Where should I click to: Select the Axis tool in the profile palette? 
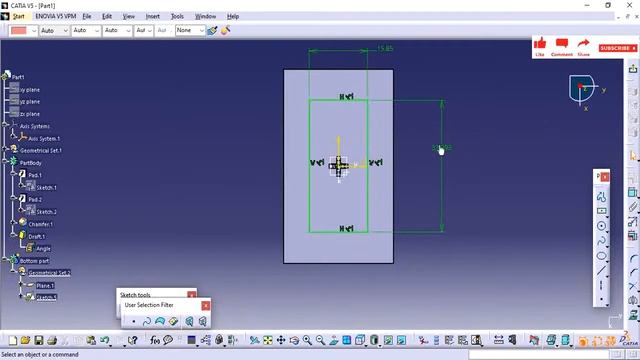[x=601, y=285]
